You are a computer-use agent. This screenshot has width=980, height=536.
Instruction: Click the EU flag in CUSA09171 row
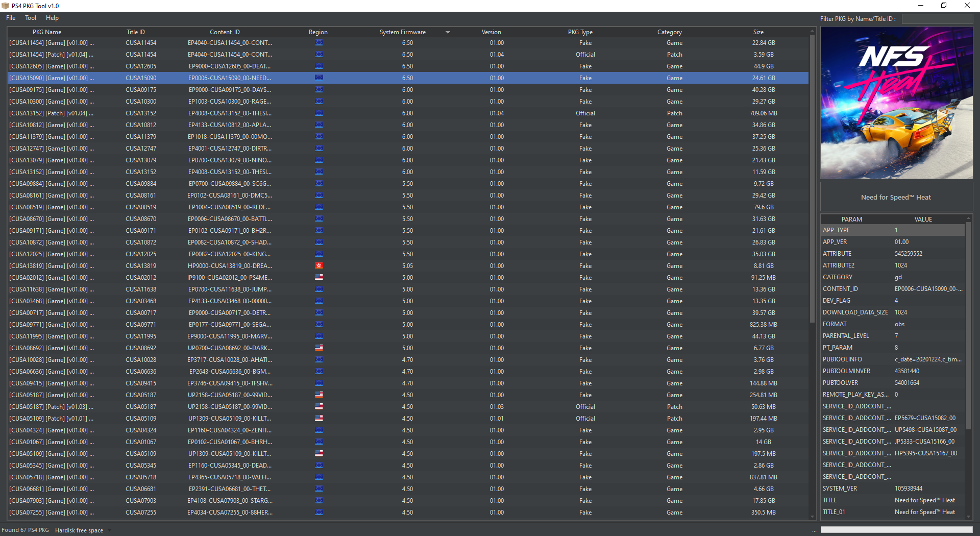[319, 231]
